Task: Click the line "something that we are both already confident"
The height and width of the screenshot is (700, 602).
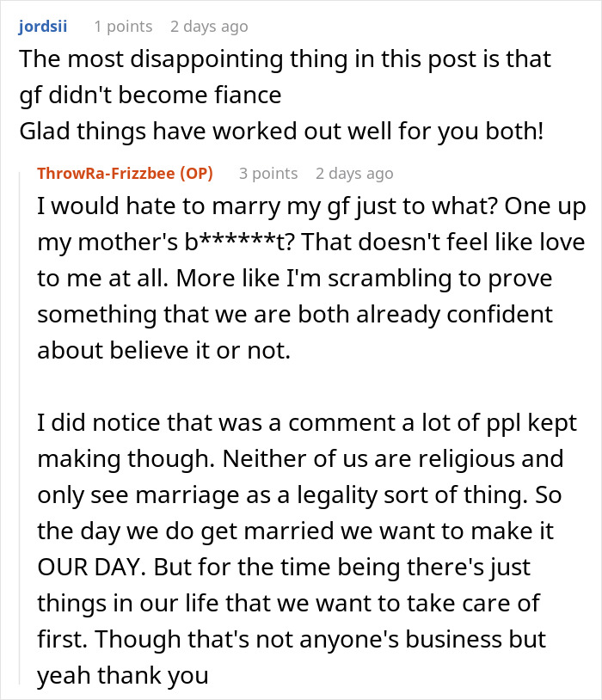Action: (293, 316)
